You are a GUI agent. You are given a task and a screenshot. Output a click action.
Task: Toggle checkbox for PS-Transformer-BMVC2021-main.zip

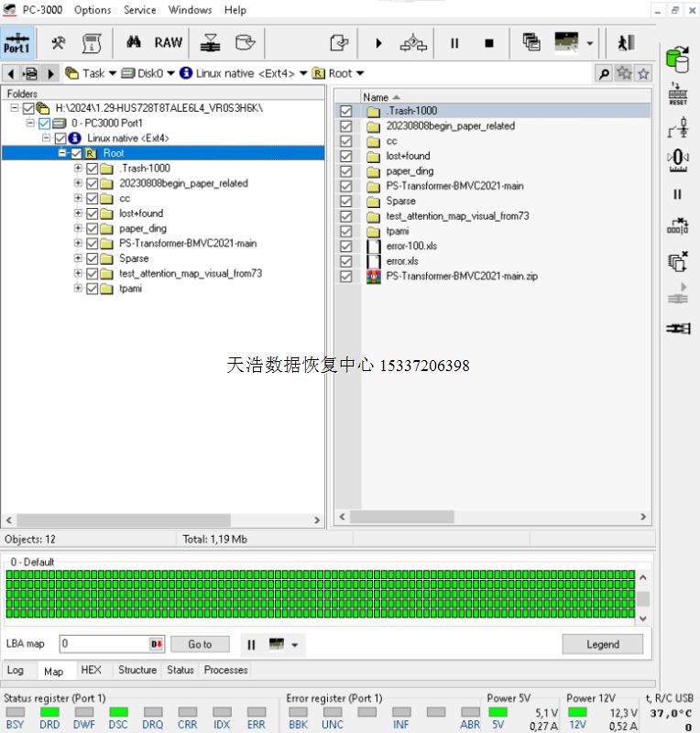pos(345,276)
